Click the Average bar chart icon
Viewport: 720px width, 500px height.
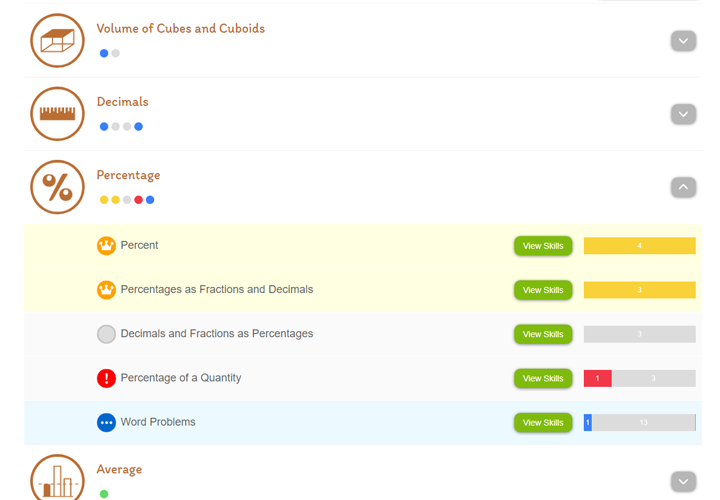click(x=57, y=478)
